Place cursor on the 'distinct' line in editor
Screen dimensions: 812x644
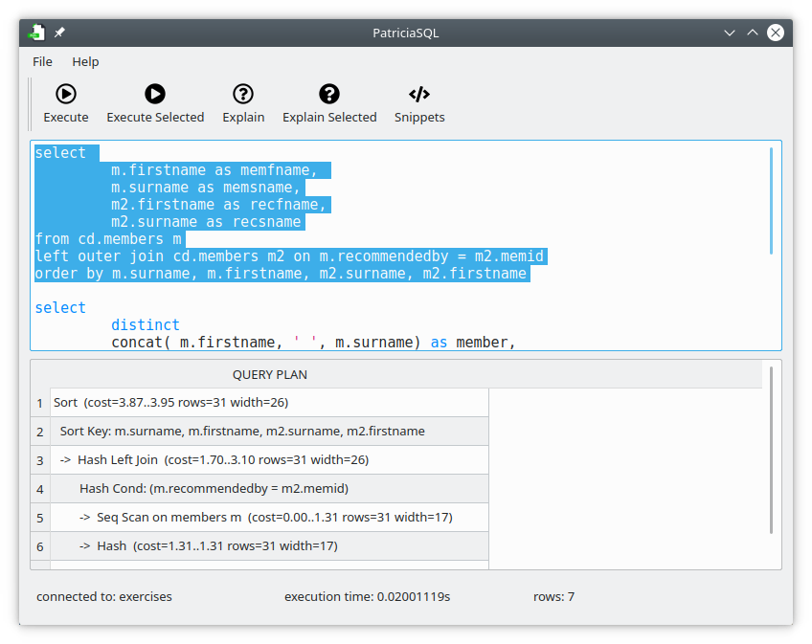pos(145,325)
